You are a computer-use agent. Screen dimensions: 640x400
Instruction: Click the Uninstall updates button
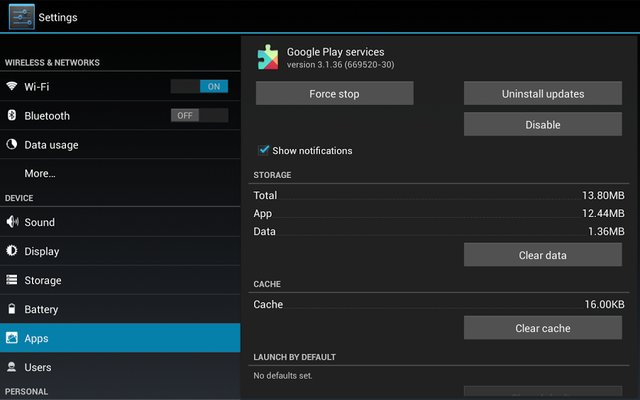(542, 94)
